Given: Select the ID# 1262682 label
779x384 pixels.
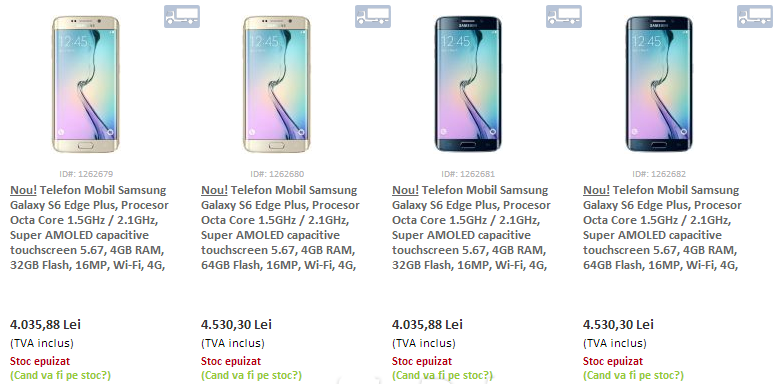Looking at the screenshot, I should pos(659,174).
